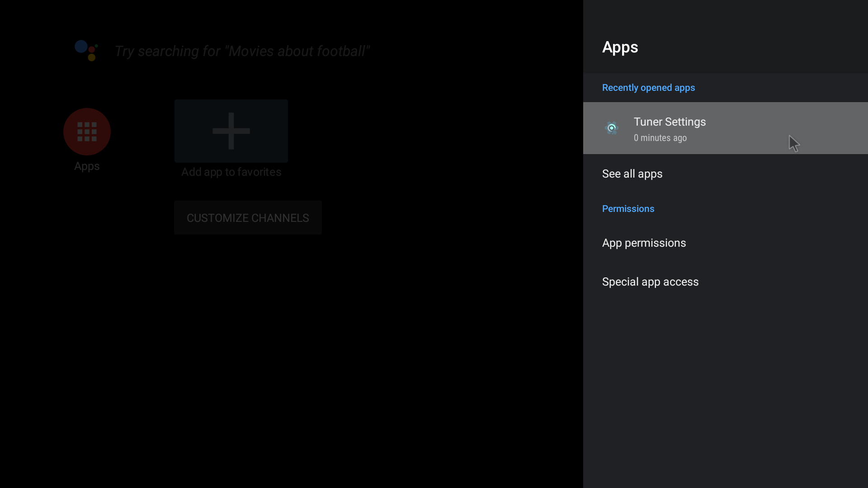Screen dimensions: 868x488
Task: Click the Movies about football search suggestion
Action: point(242,51)
